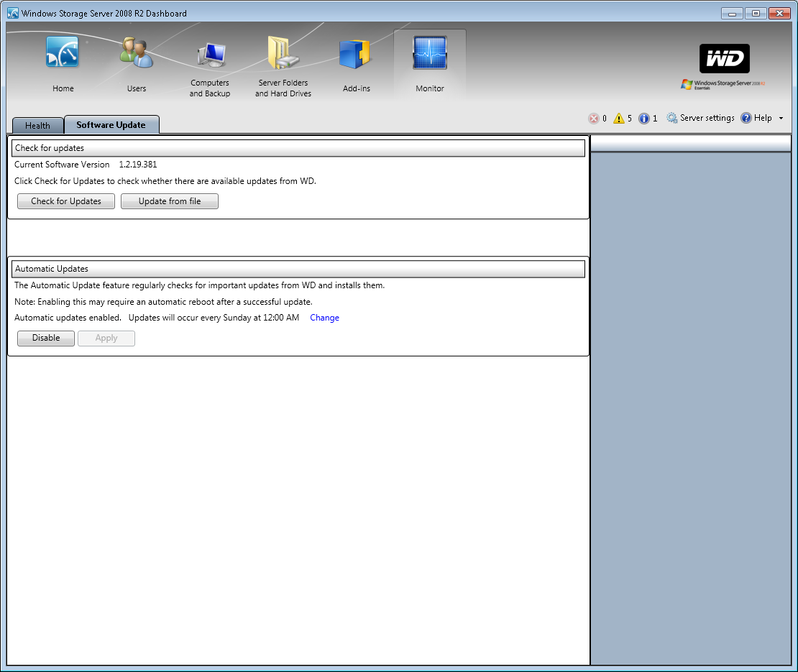Switch to the Health tab

[x=37, y=126]
